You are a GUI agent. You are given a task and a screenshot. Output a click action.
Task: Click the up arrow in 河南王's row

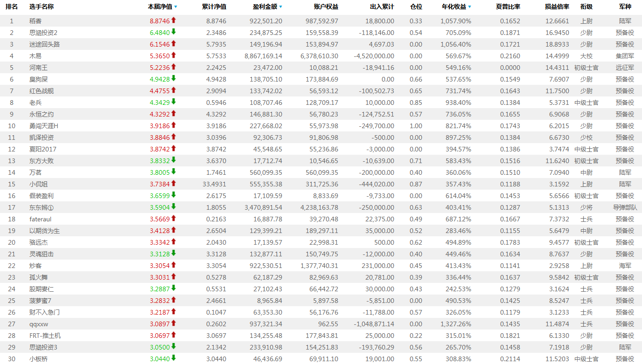click(x=174, y=67)
